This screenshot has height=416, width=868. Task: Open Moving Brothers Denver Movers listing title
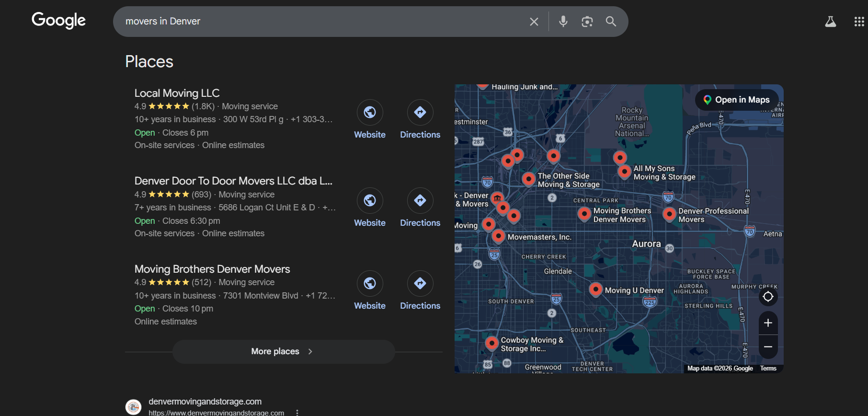(212, 269)
